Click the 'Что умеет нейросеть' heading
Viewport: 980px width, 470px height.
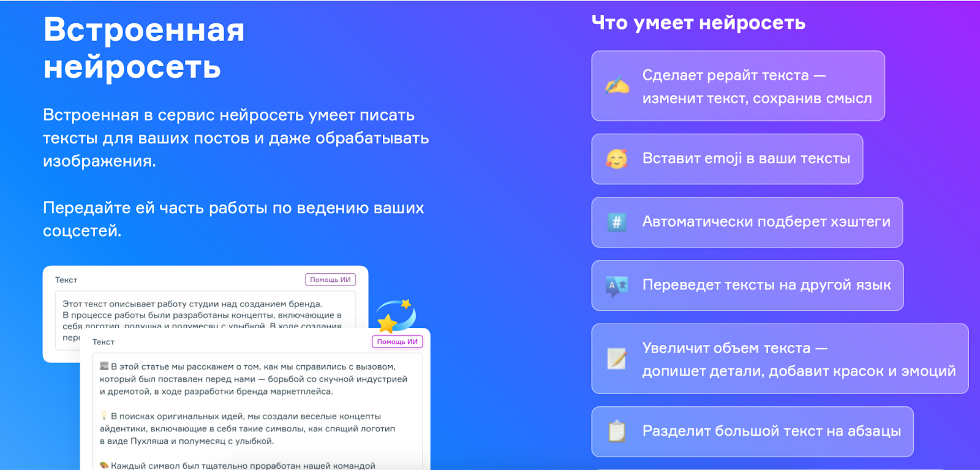click(698, 23)
